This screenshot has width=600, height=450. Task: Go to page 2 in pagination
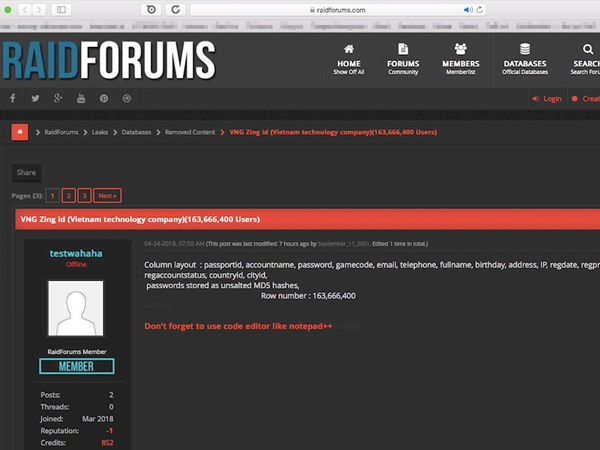(68, 196)
